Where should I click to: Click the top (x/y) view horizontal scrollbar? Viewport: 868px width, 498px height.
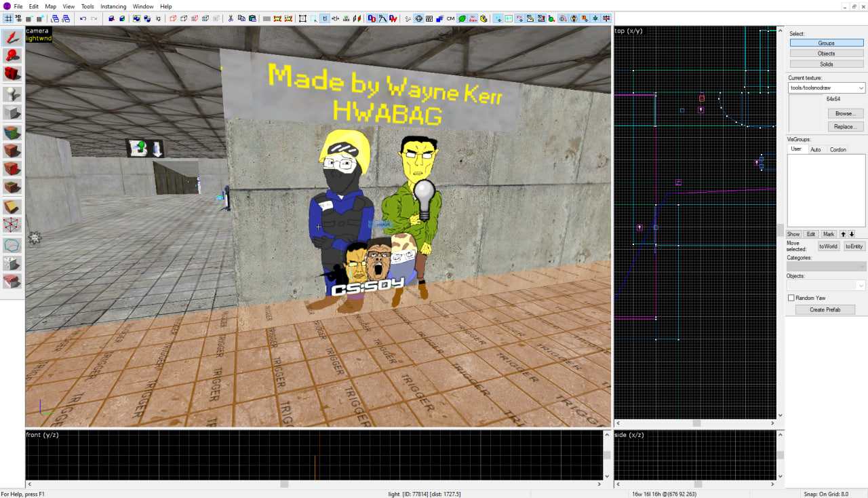tap(696, 423)
